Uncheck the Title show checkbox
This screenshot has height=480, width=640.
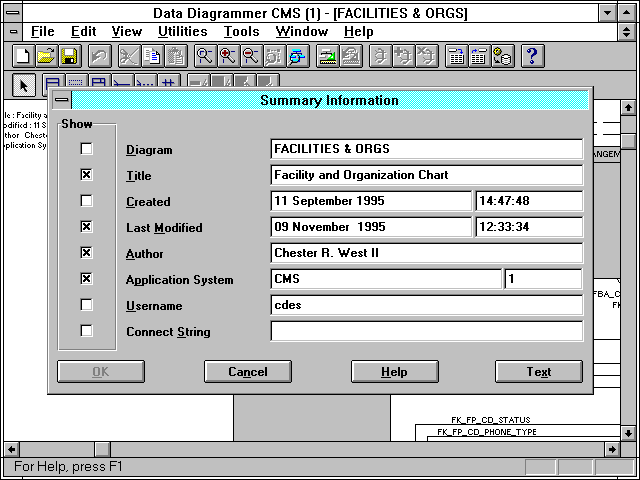pyautogui.click(x=87, y=175)
